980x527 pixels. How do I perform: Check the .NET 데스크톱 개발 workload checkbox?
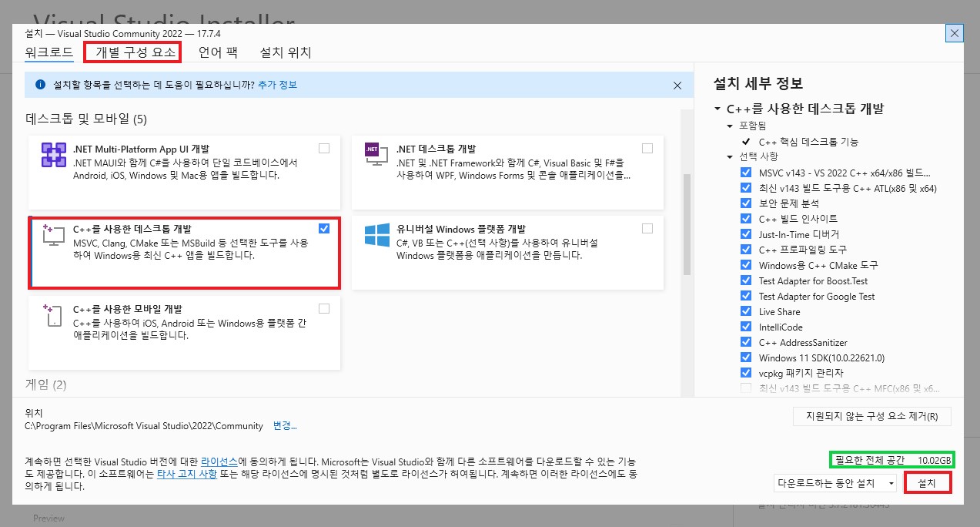(x=647, y=148)
